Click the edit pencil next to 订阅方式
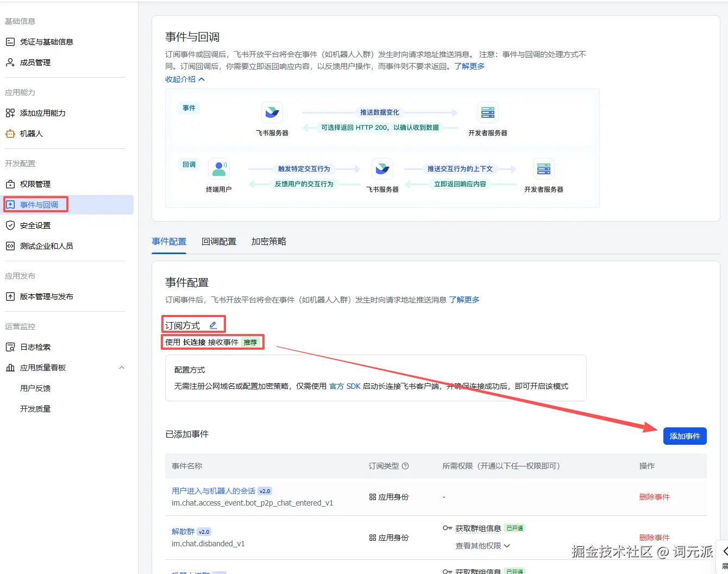This screenshot has width=728, height=574. pyautogui.click(x=213, y=325)
